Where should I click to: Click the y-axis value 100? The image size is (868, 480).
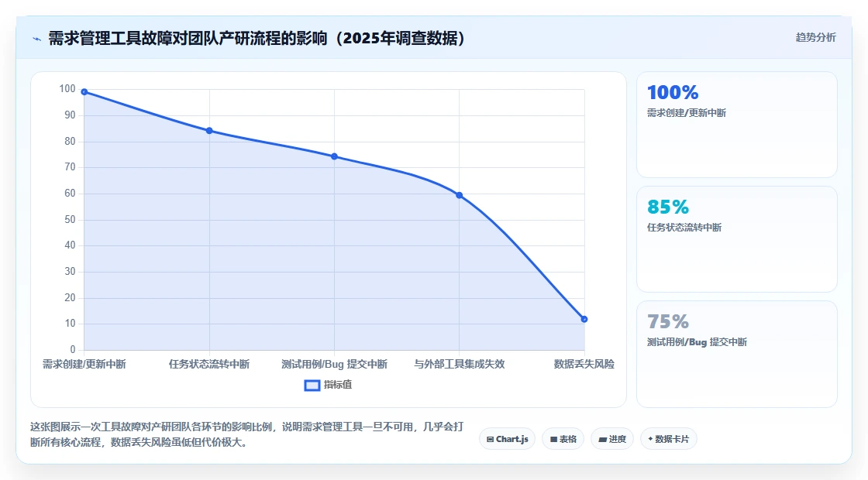click(x=67, y=88)
